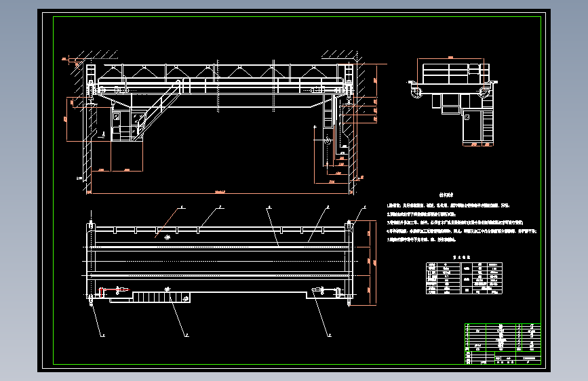Select the technical parameters table
588x381 pixels.
tap(464, 278)
